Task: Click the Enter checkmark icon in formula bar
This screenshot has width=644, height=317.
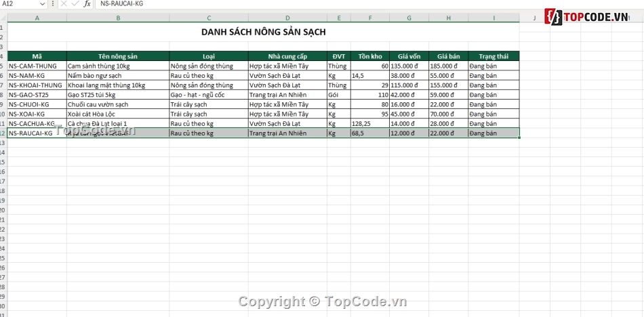Action: pos(75,3)
